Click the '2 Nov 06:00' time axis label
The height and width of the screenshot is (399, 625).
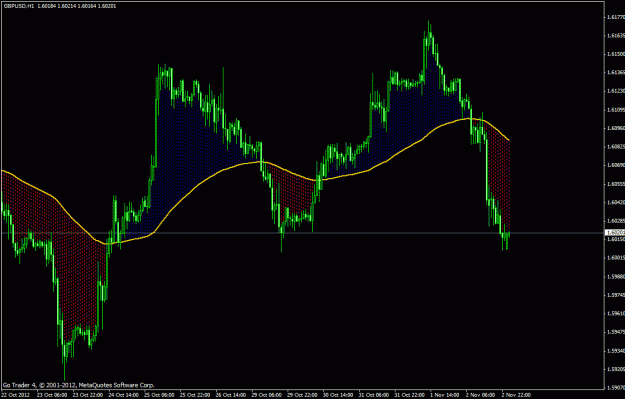480,395
